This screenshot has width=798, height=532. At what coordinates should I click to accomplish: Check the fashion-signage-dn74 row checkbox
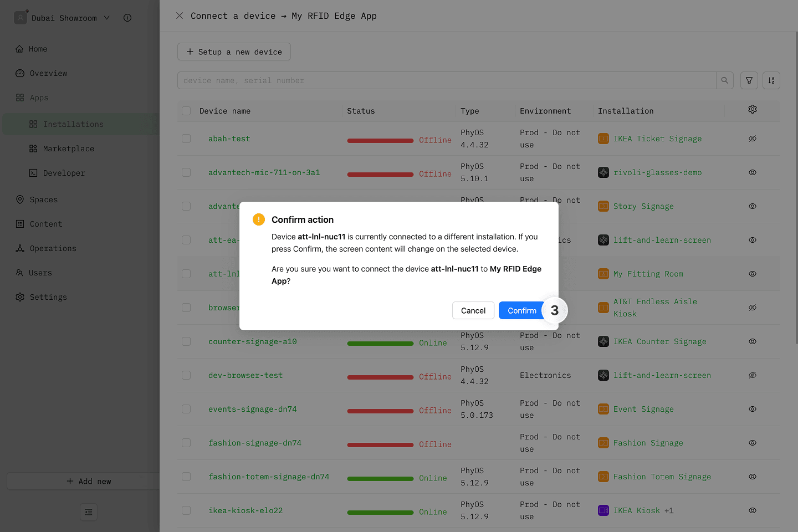(x=186, y=443)
